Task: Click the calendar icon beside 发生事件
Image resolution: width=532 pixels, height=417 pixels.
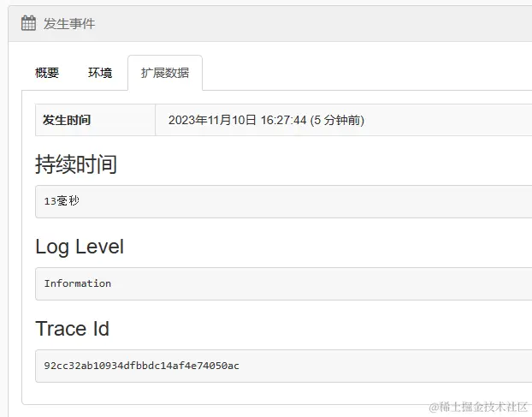Action: tap(28, 23)
